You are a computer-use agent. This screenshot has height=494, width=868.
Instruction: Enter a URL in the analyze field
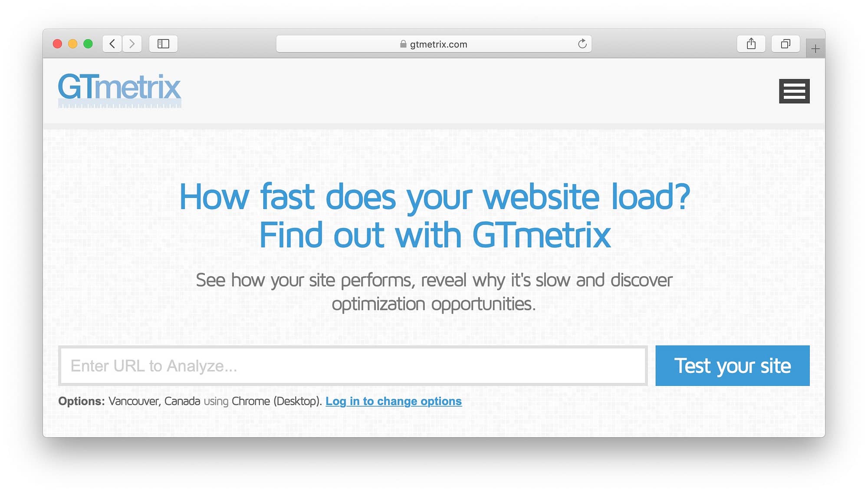pyautogui.click(x=352, y=365)
